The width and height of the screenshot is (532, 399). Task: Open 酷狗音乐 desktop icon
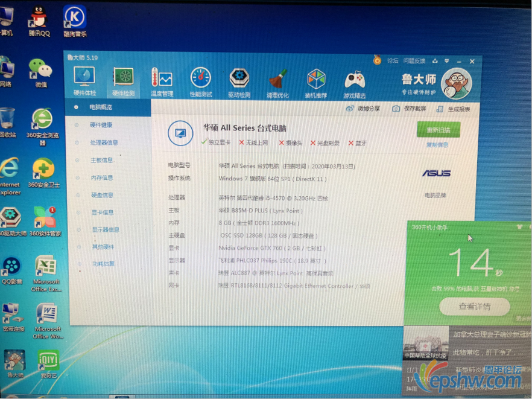tap(75, 21)
